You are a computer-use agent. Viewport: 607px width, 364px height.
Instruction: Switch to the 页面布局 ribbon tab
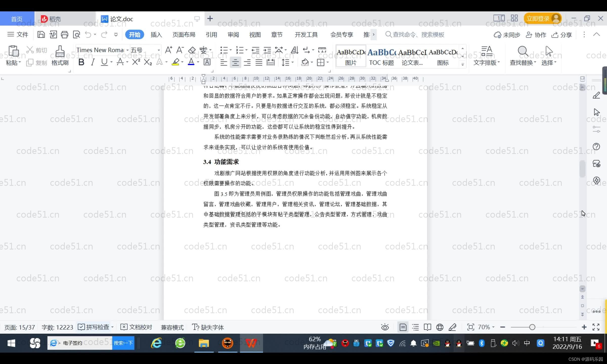pyautogui.click(x=184, y=35)
